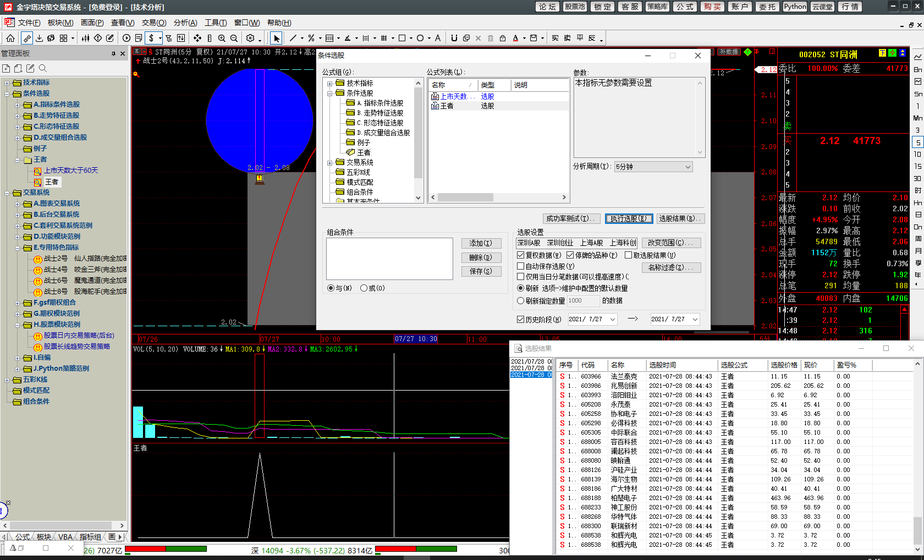
Task: Select the line drawing tool
Action: (x=293, y=38)
